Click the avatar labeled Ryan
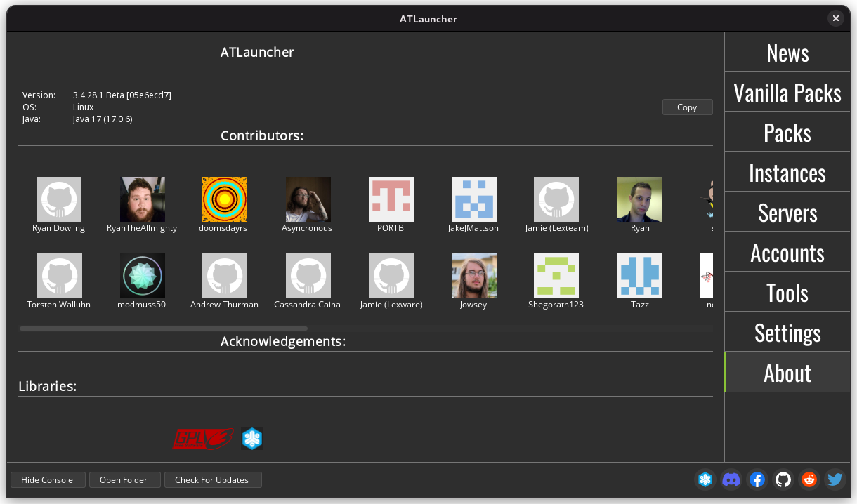This screenshot has width=857, height=504. click(640, 199)
